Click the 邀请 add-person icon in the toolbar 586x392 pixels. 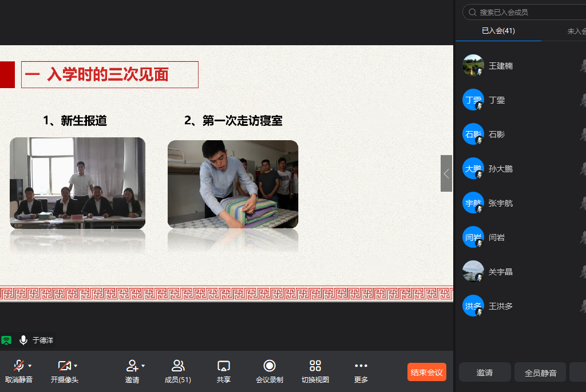[x=132, y=366]
